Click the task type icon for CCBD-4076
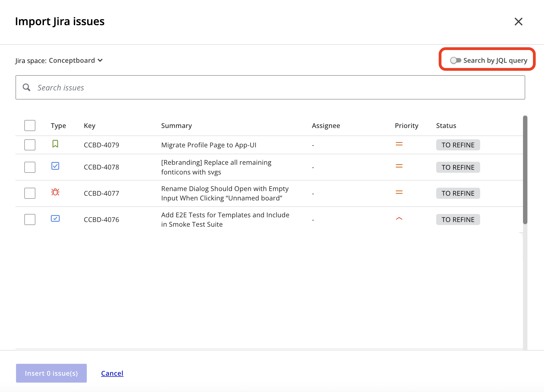The height and width of the screenshot is (392, 544). (55, 219)
